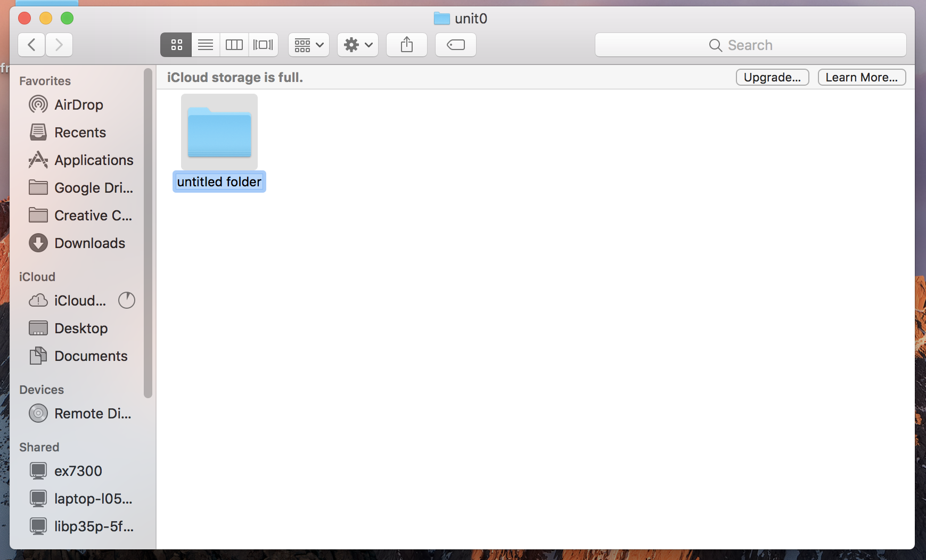Click the Learn More... button
The height and width of the screenshot is (560, 926).
click(862, 77)
